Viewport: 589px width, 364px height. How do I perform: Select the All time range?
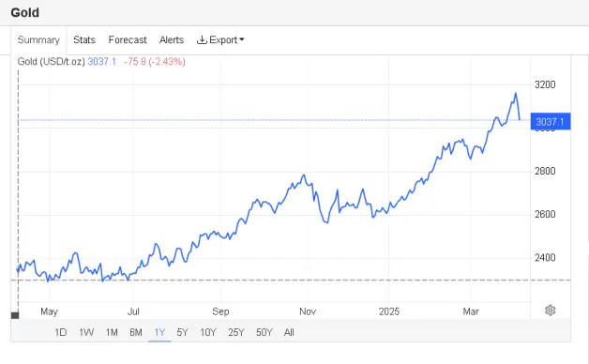tap(289, 332)
